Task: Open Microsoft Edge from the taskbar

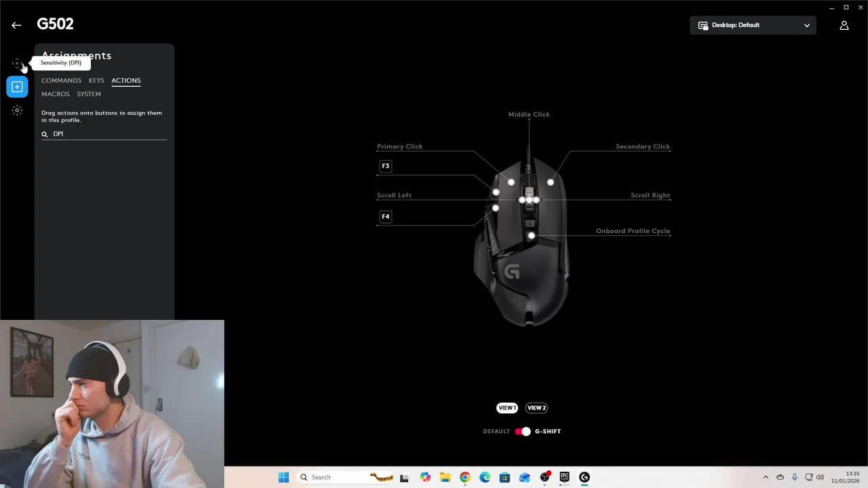Action: point(485,477)
